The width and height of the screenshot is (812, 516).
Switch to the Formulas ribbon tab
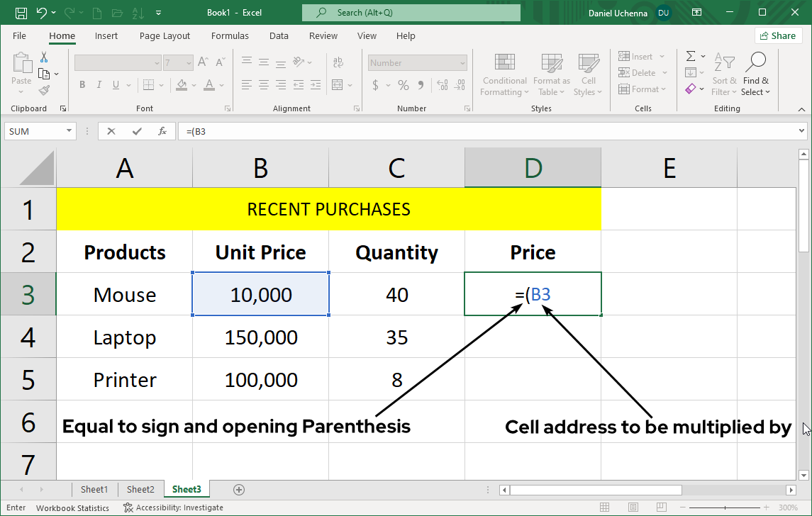tap(230, 35)
